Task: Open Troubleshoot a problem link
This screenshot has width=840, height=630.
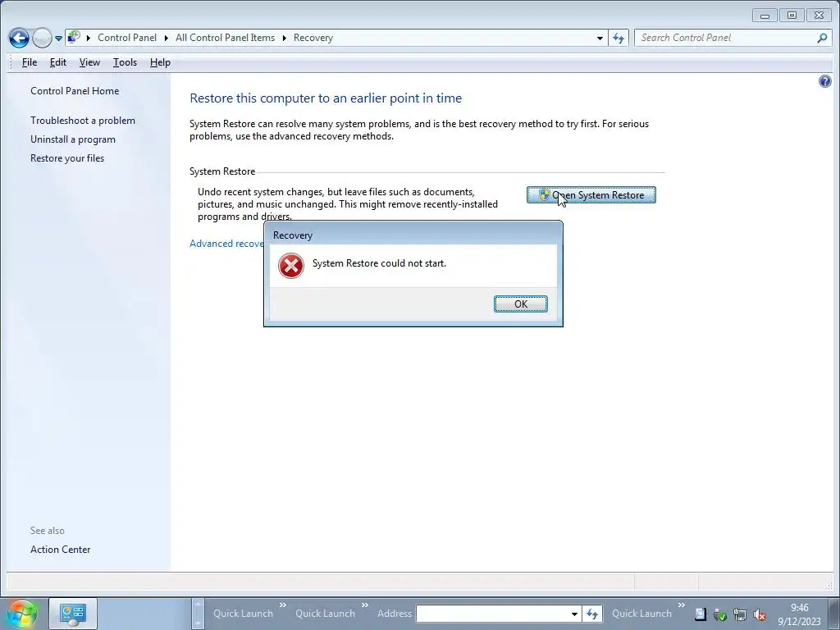Action: tap(83, 121)
